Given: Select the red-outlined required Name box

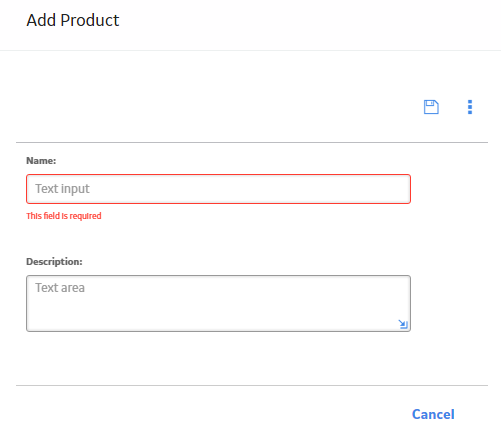Looking at the screenshot, I should (218, 189).
